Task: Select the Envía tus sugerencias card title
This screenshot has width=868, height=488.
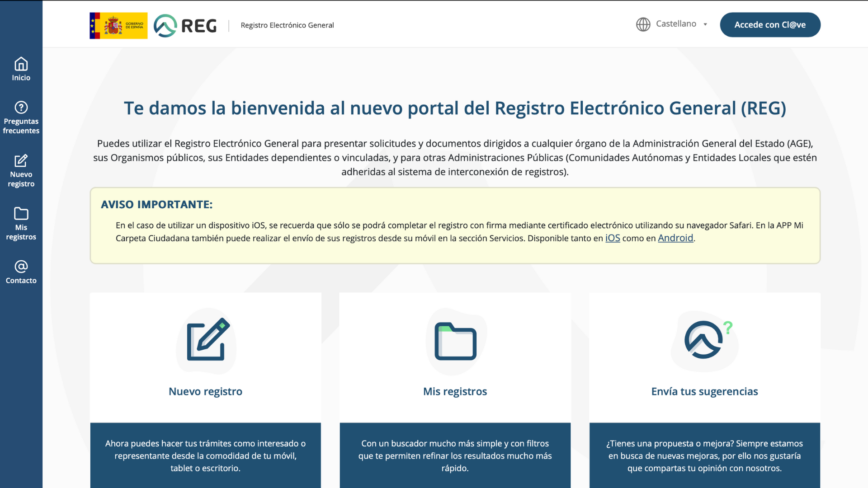Action: click(704, 391)
